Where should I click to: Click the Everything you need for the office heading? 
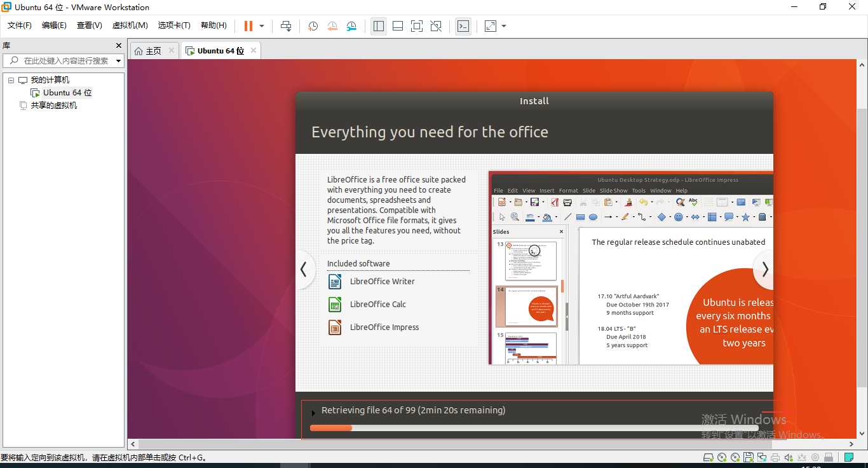click(x=430, y=132)
